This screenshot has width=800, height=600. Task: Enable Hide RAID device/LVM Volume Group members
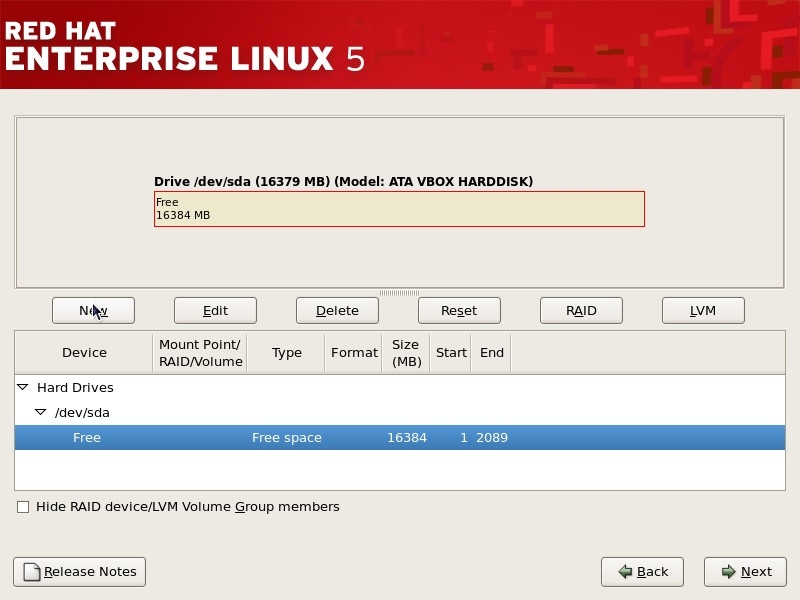[x=23, y=507]
